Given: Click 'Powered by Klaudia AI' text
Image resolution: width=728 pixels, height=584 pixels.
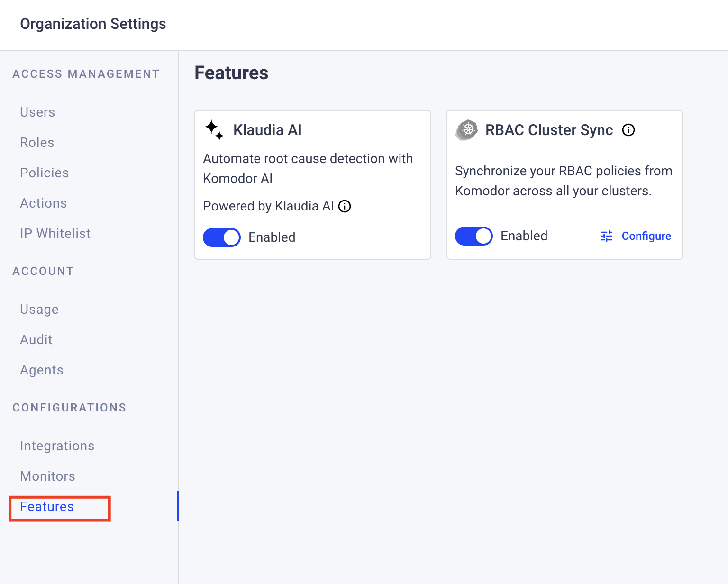Looking at the screenshot, I should click(x=269, y=206).
